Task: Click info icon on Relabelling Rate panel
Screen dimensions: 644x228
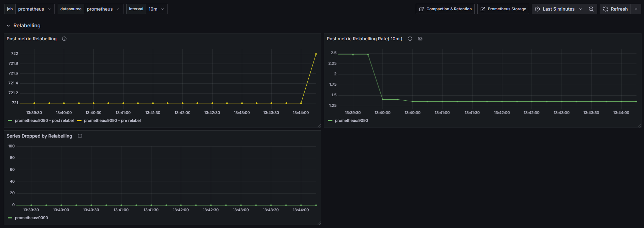Action: click(410, 39)
